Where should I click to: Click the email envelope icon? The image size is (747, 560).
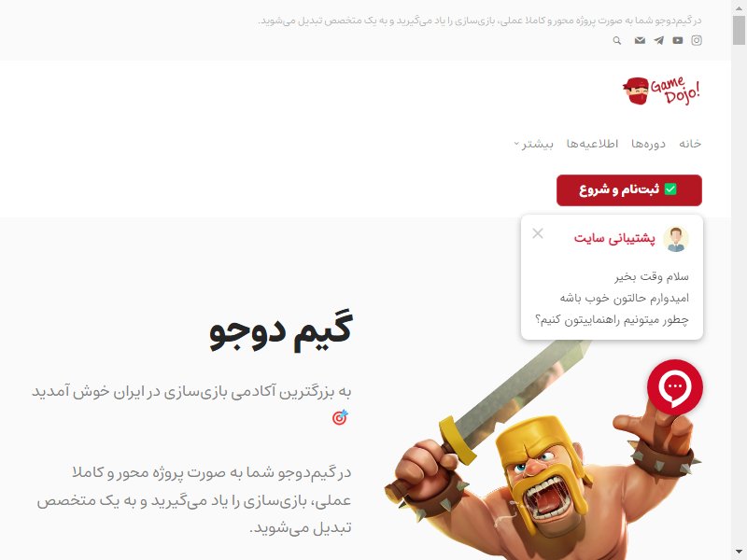tap(640, 40)
